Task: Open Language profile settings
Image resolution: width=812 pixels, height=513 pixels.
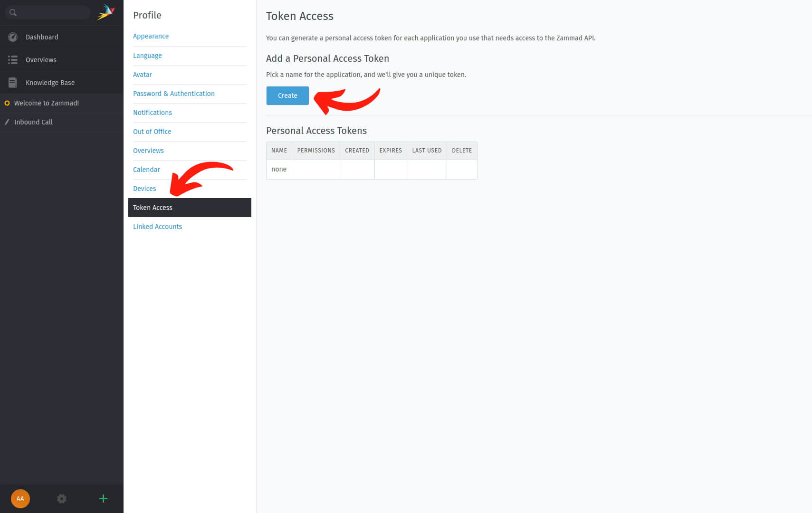Action: [x=147, y=56]
